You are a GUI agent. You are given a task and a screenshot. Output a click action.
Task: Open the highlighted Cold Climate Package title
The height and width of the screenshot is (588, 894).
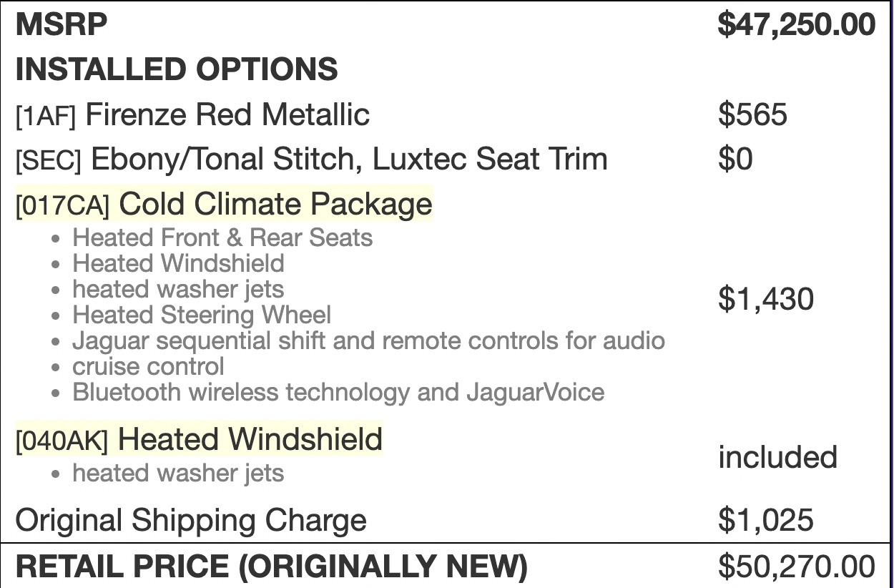coord(275,204)
